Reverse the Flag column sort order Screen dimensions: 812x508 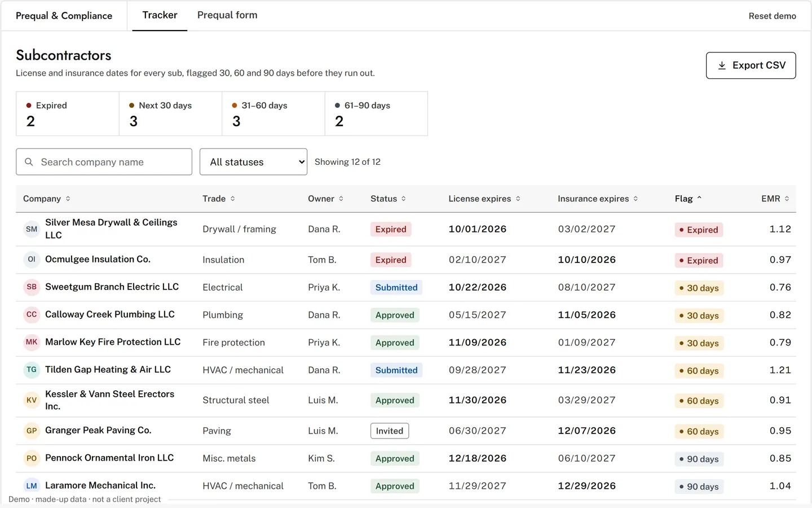pos(688,199)
